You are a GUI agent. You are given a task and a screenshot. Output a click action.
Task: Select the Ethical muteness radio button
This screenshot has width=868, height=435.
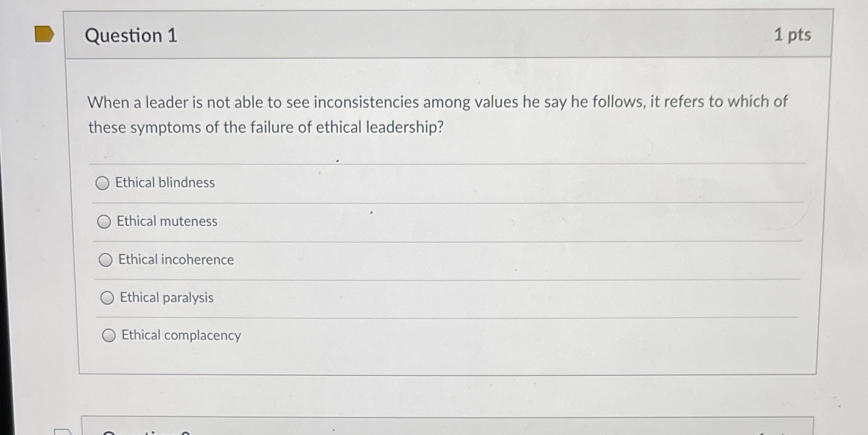(x=105, y=221)
